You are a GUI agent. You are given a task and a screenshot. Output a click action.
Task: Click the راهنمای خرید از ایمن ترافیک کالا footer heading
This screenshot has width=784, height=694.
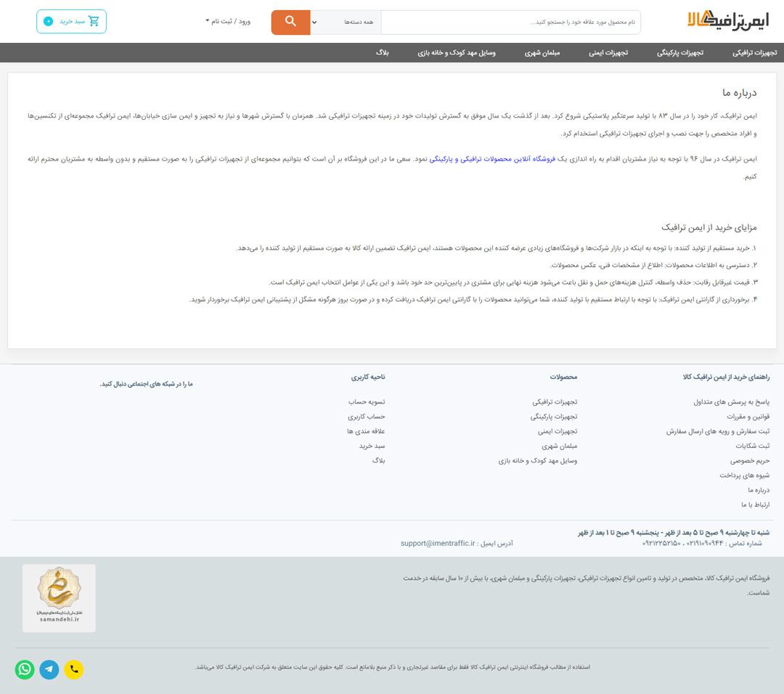click(726, 377)
